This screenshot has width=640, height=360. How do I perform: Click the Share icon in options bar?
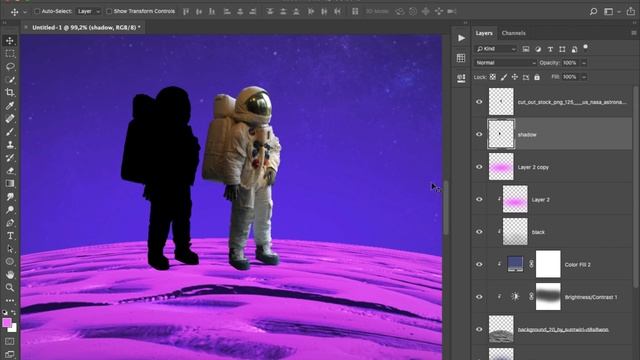pyautogui.click(x=631, y=11)
